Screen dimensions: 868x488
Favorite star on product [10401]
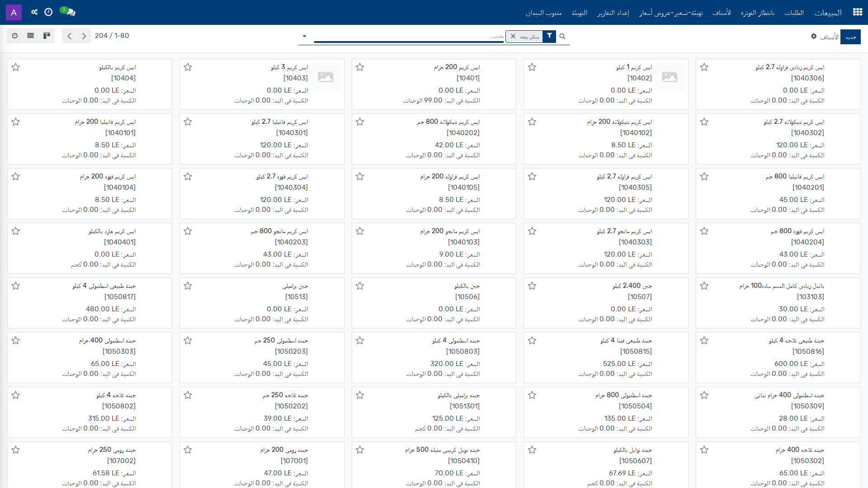(x=360, y=67)
